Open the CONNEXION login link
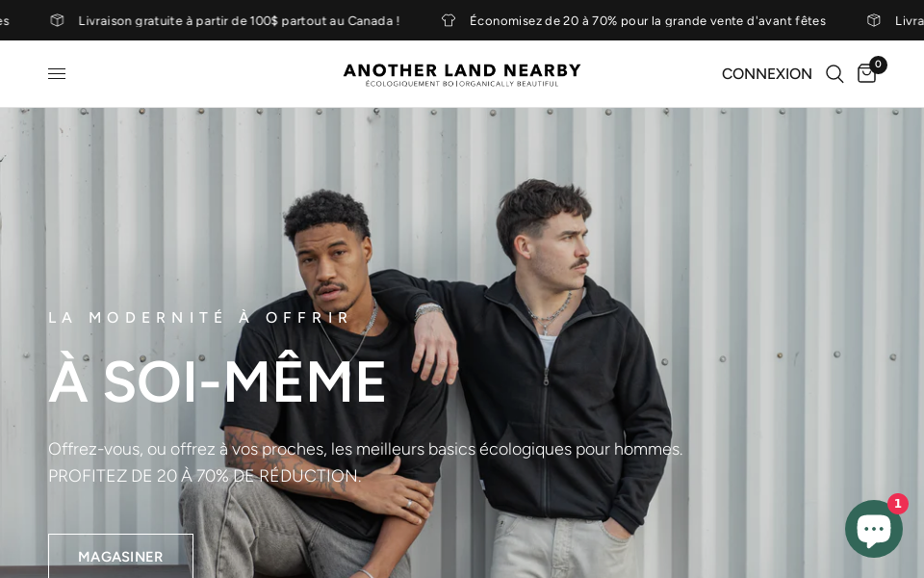This screenshot has width=924, height=578. (767, 74)
